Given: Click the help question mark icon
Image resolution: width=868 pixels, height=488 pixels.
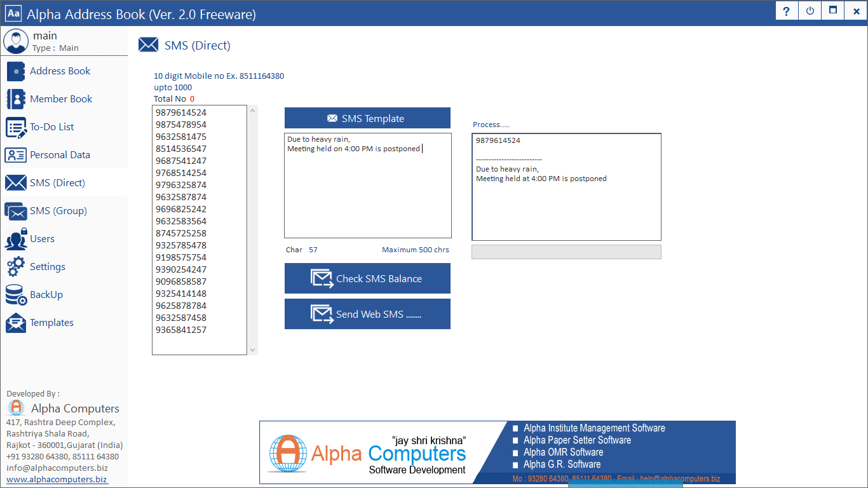Looking at the screenshot, I should pyautogui.click(x=787, y=11).
